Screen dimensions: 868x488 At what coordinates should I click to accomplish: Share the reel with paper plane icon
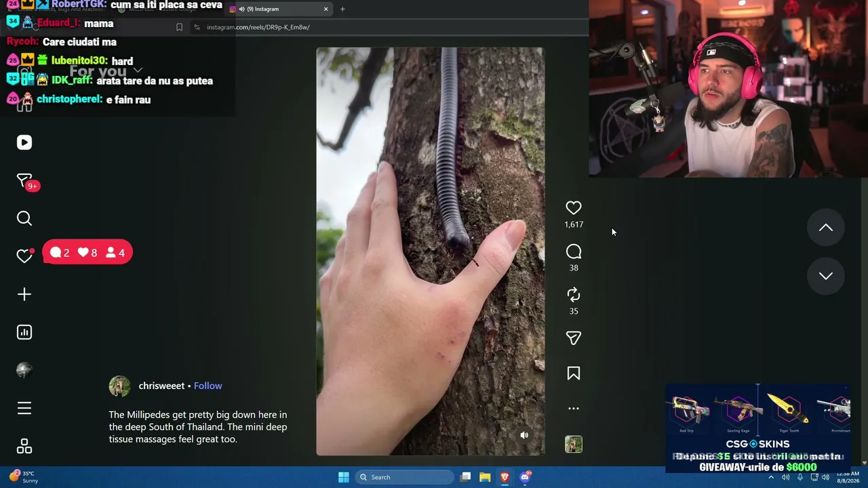coord(574,338)
